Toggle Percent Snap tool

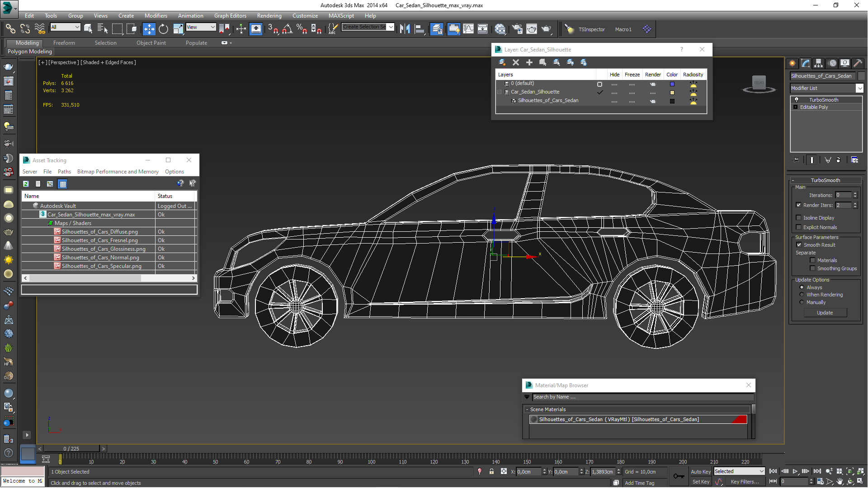(x=302, y=29)
